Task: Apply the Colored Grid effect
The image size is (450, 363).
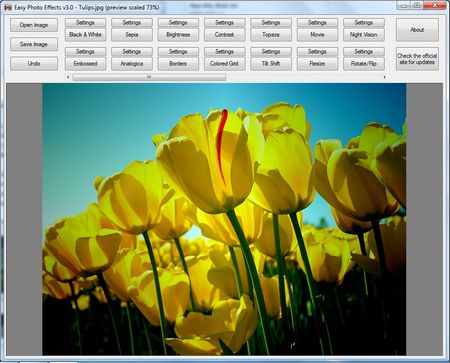Action: (224, 64)
